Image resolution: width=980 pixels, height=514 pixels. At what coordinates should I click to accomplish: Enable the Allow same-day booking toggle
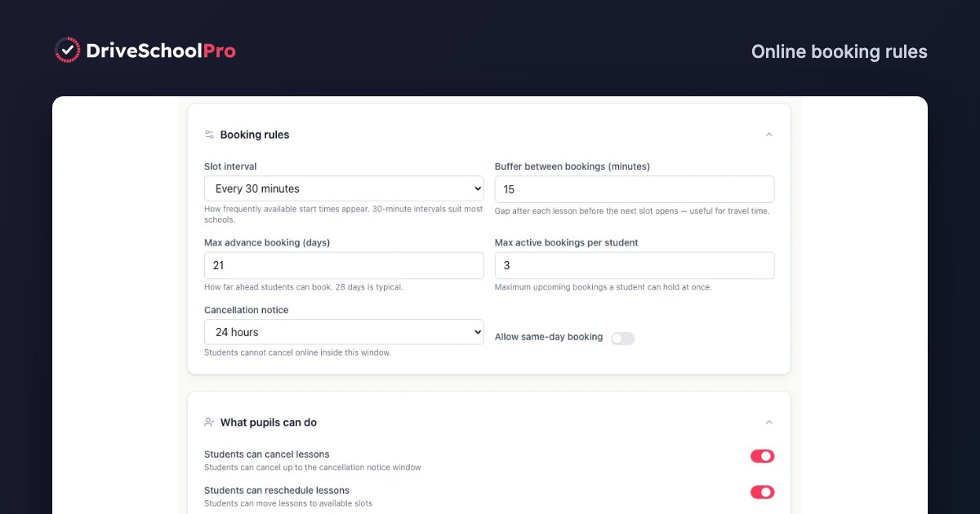pyautogui.click(x=622, y=338)
